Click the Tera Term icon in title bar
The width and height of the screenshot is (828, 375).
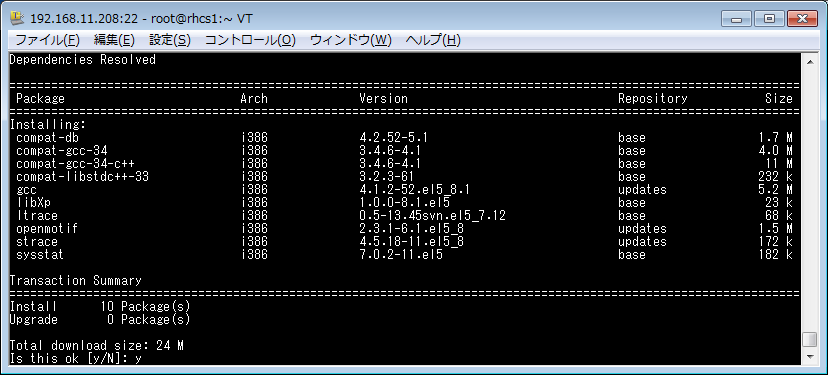(x=18, y=18)
